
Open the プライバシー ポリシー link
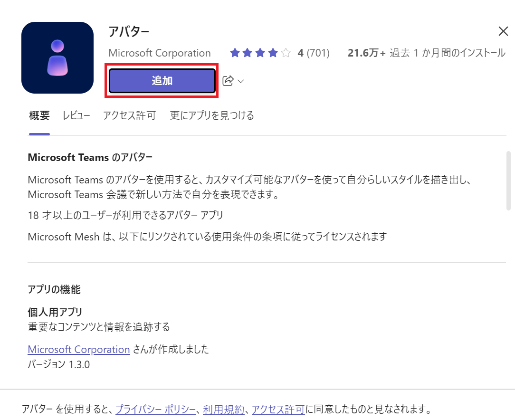click(156, 409)
